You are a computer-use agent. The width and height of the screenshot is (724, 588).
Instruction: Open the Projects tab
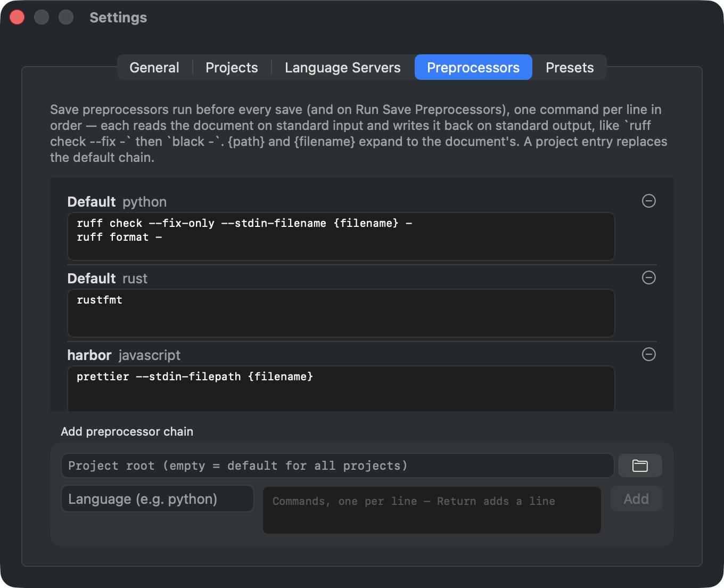pyautogui.click(x=232, y=68)
